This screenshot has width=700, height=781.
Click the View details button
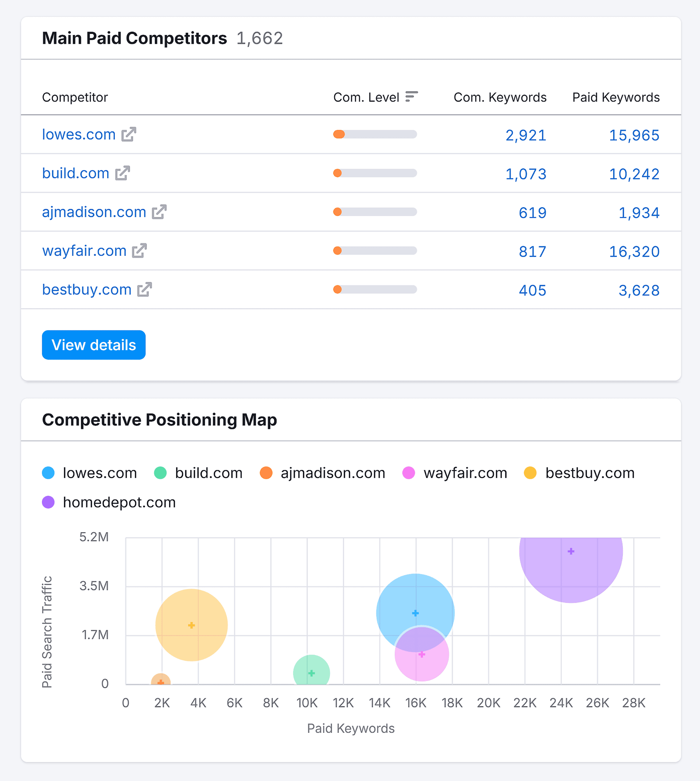click(93, 345)
